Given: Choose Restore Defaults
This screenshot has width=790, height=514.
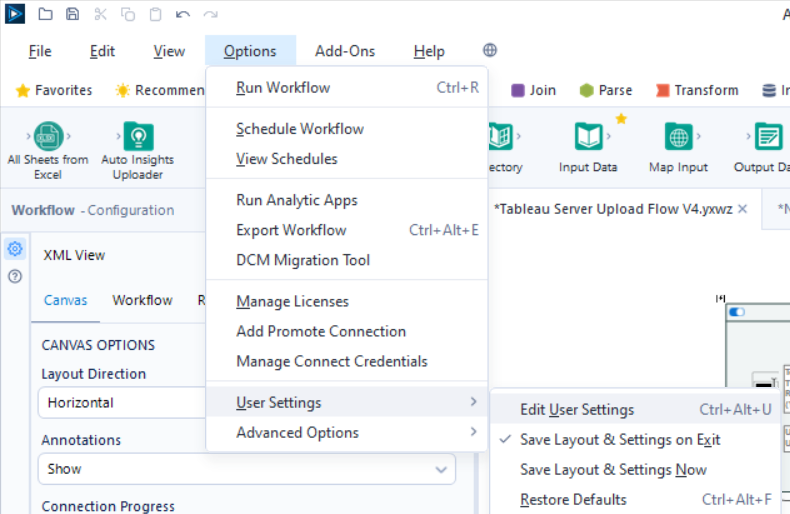Looking at the screenshot, I should click(x=634, y=499).
